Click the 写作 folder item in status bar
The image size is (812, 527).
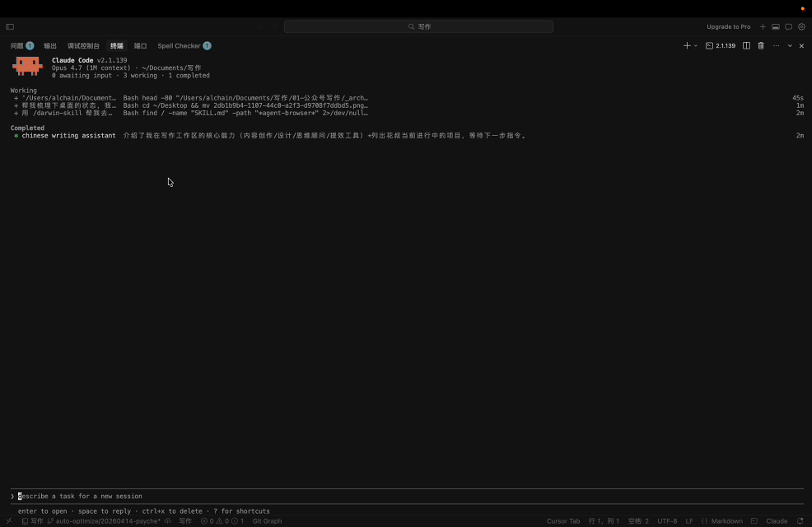[33, 520]
